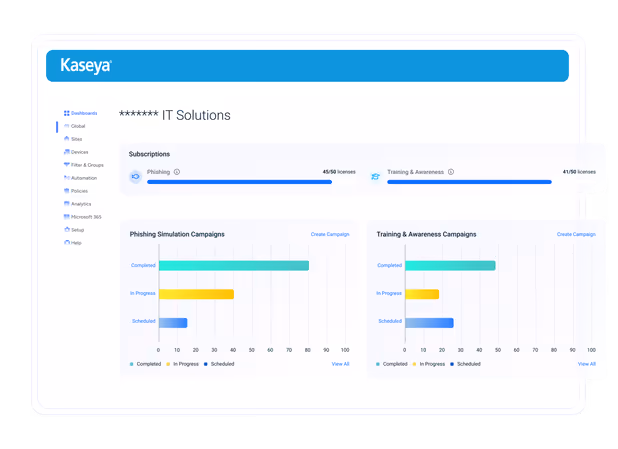
Task: Click the Filter & Groups funnel icon
Action: [67, 165]
